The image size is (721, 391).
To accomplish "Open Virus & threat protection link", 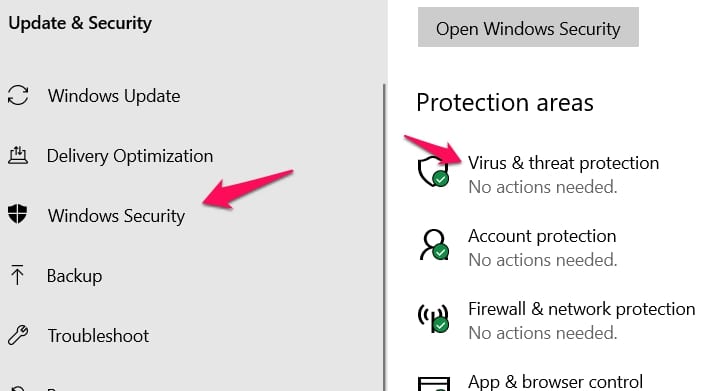I will tap(563, 163).
